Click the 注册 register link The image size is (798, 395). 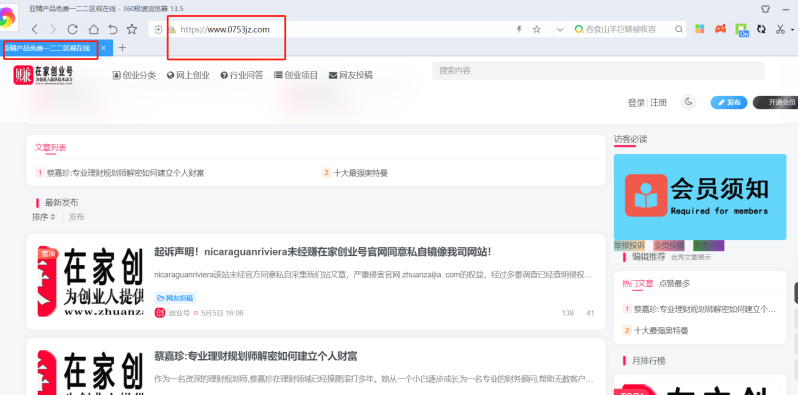pos(658,103)
